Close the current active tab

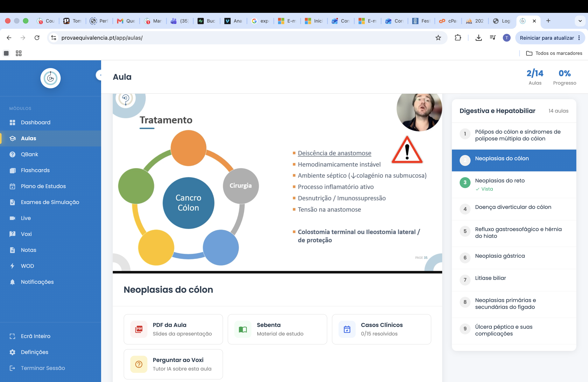click(x=534, y=21)
